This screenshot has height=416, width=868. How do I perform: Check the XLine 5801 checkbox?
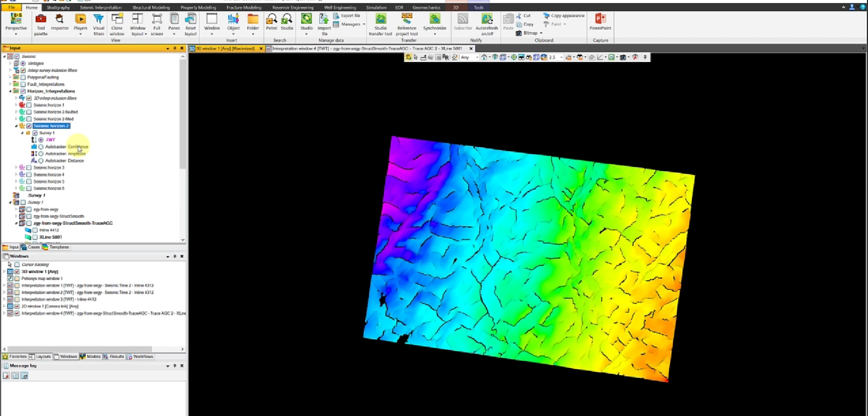(35, 237)
